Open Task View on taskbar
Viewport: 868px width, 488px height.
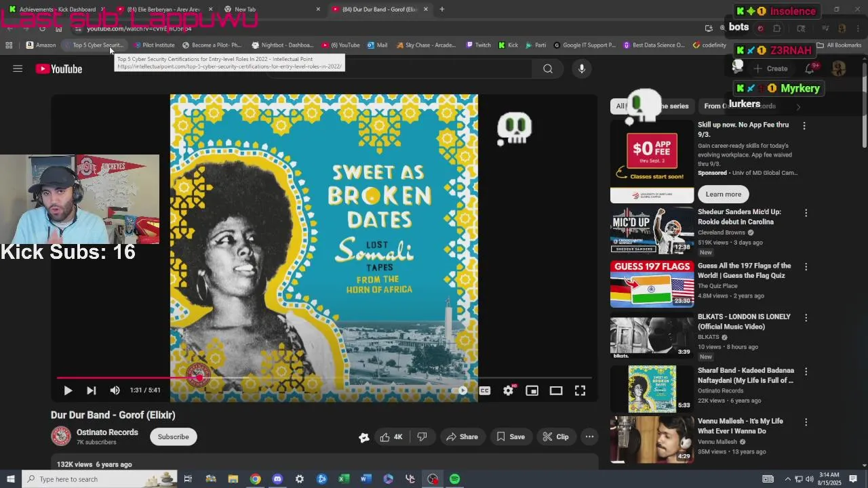pos(188,479)
